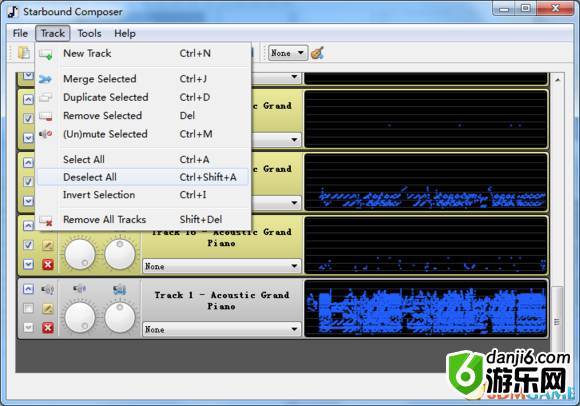This screenshot has width=580, height=406.
Task: Toggle checkbox of track directly above Track 16
Action: (x=28, y=182)
